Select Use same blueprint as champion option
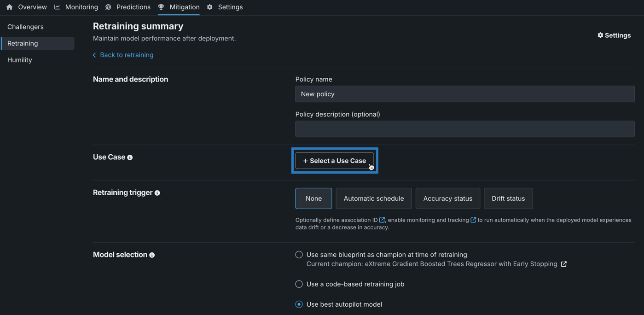The height and width of the screenshot is (315, 644). tap(299, 255)
